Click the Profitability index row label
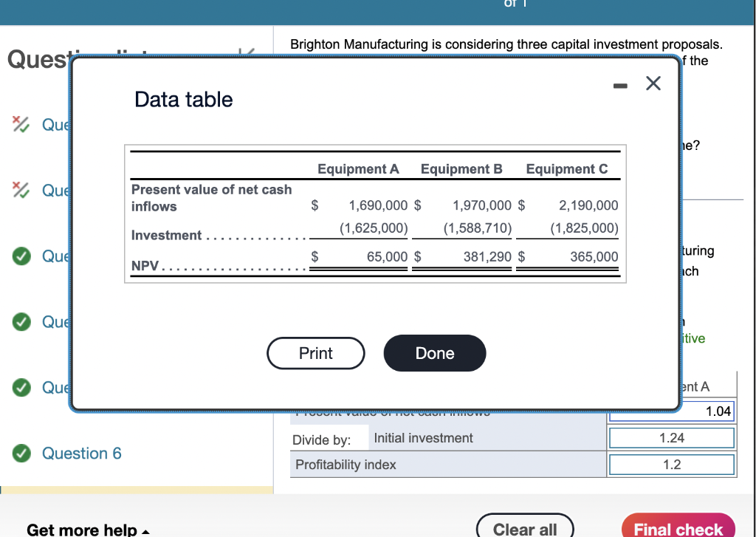This screenshot has height=537, width=756. point(346,465)
